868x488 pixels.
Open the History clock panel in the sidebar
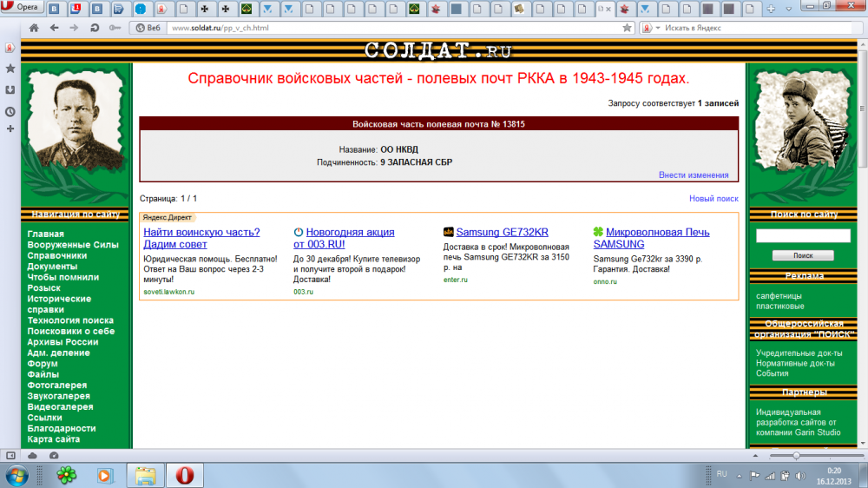(x=10, y=111)
